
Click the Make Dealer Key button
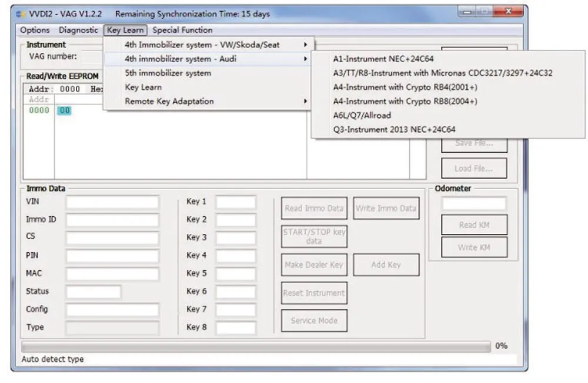coord(314,265)
